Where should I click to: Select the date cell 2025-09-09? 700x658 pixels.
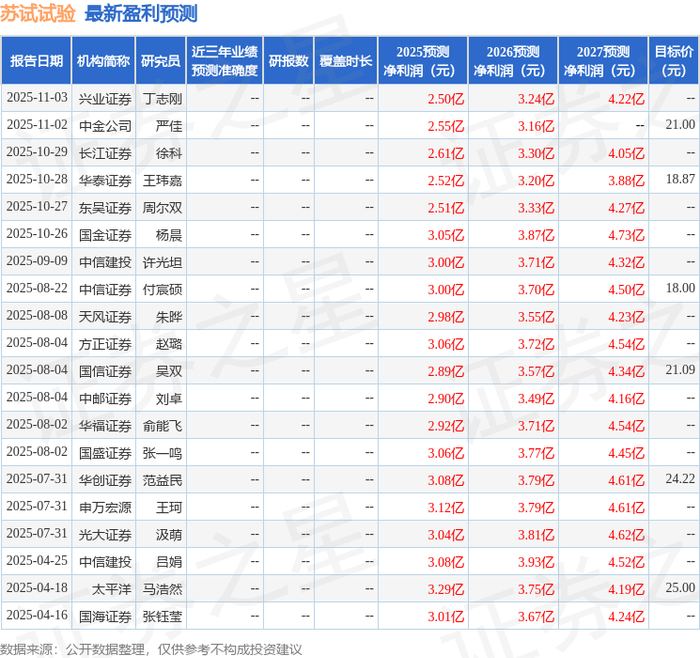[37, 261]
